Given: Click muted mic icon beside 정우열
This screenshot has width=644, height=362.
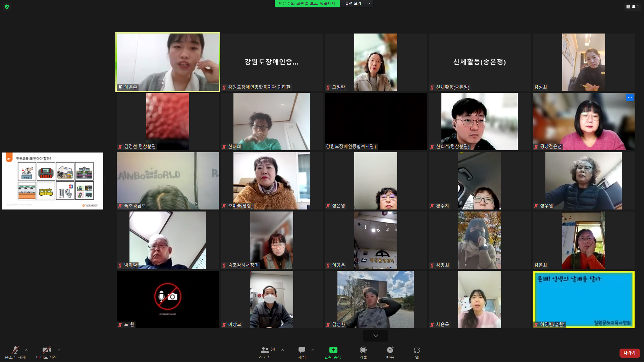Looking at the screenshot, I should 536,206.
